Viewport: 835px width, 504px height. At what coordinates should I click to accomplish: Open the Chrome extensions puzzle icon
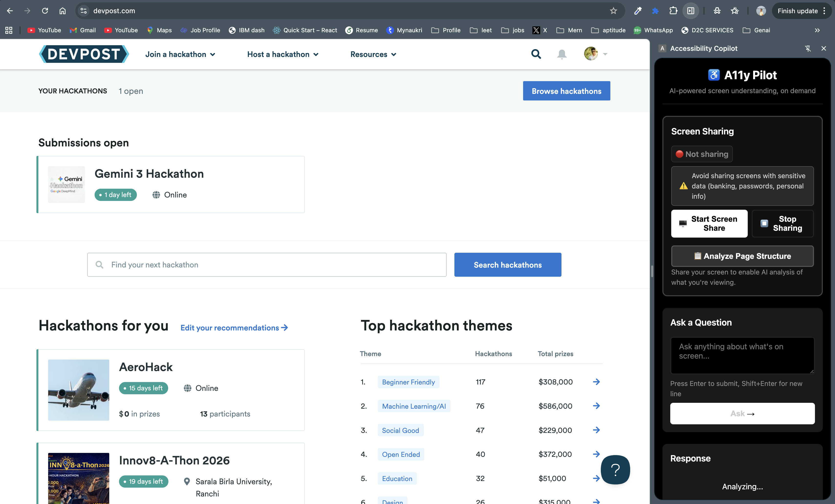673,11
